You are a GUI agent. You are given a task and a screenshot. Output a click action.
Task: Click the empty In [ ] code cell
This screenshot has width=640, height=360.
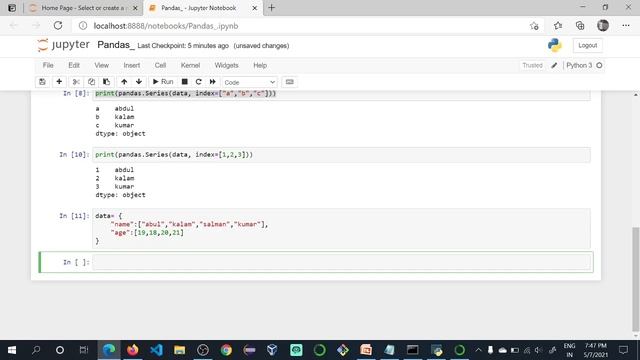point(342,262)
